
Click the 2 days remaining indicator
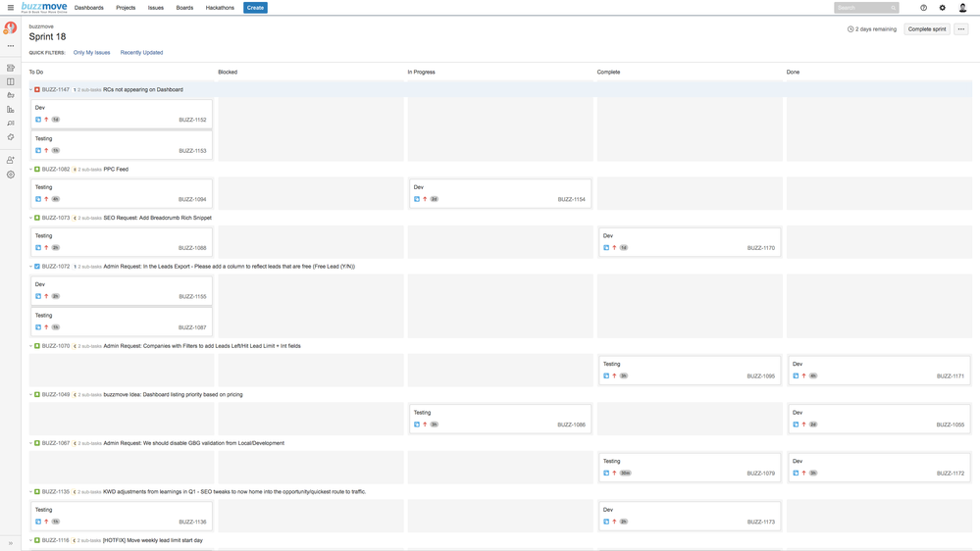[x=872, y=28]
